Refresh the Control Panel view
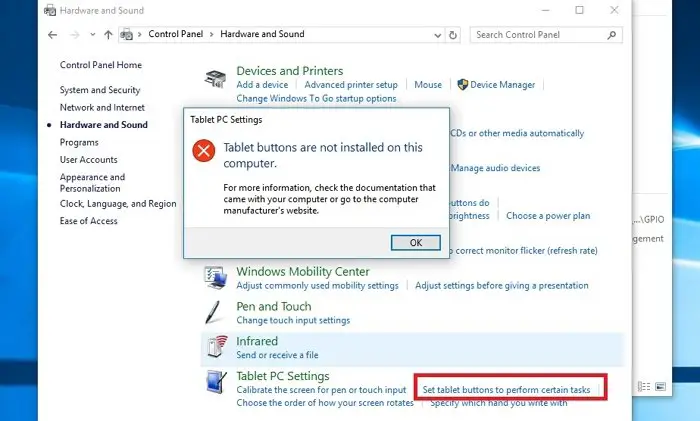The width and height of the screenshot is (700, 421). pyautogui.click(x=453, y=35)
